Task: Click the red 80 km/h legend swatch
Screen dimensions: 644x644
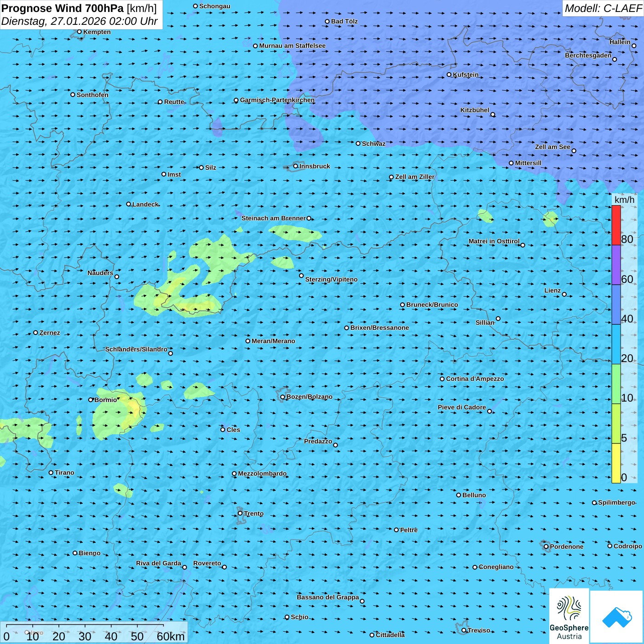Action: click(616, 225)
